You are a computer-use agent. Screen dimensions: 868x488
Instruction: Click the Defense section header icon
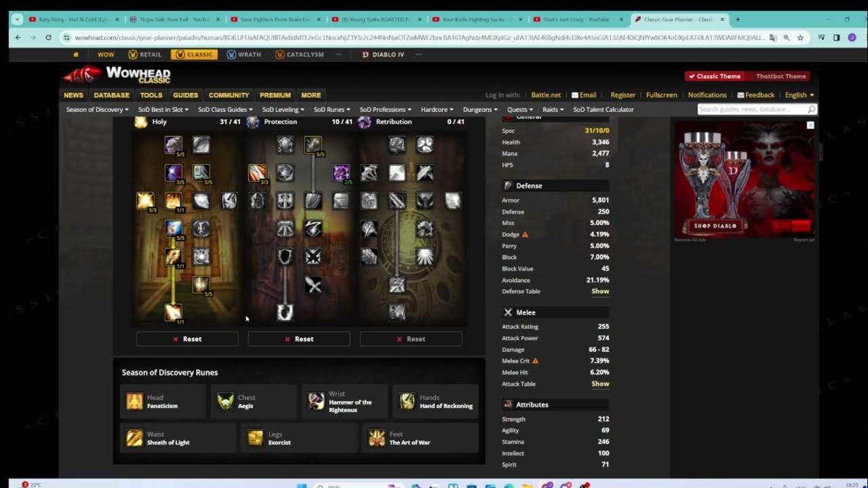[x=508, y=186]
